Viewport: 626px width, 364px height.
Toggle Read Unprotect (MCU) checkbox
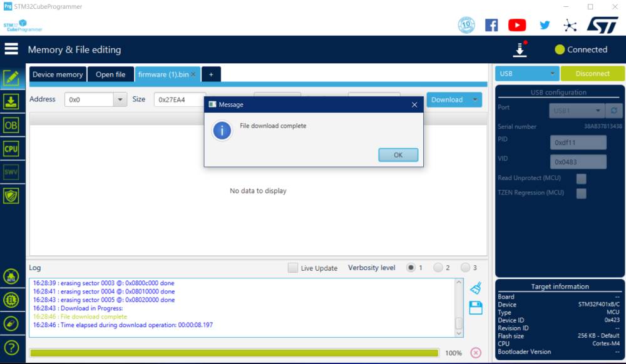point(582,178)
